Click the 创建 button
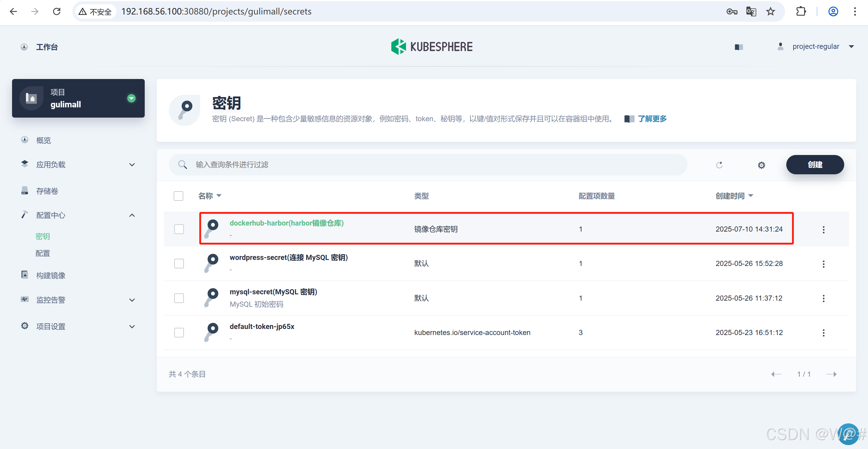868x449 pixels. point(815,165)
